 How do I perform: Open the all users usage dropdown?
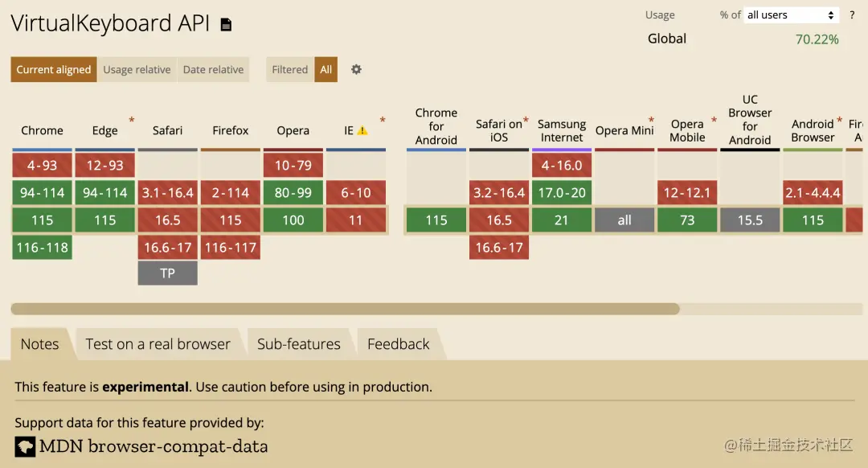[791, 15]
